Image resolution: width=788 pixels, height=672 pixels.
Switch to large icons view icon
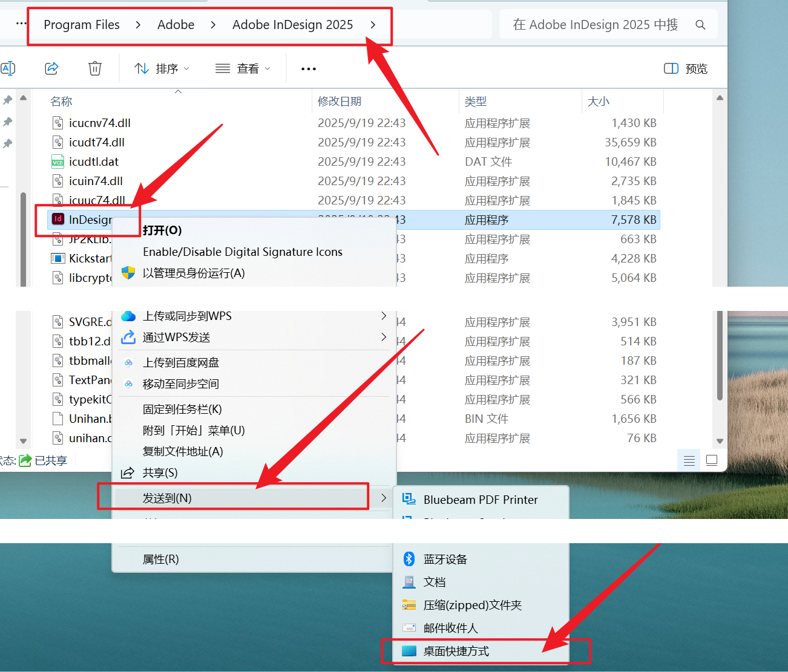[712, 460]
